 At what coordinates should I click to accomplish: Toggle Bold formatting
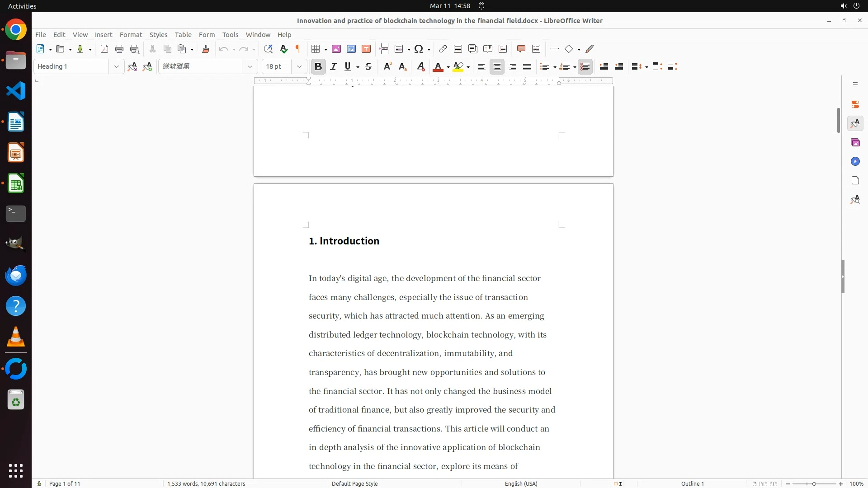click(318, 66)
